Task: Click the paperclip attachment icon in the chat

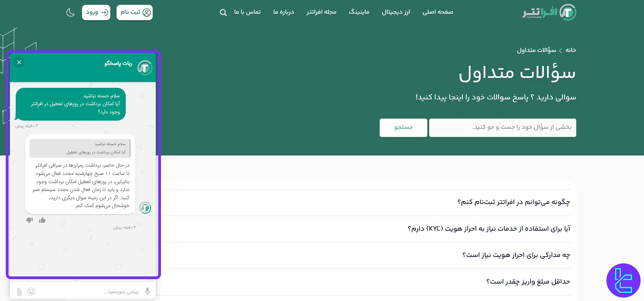Action: click(19, 292)
